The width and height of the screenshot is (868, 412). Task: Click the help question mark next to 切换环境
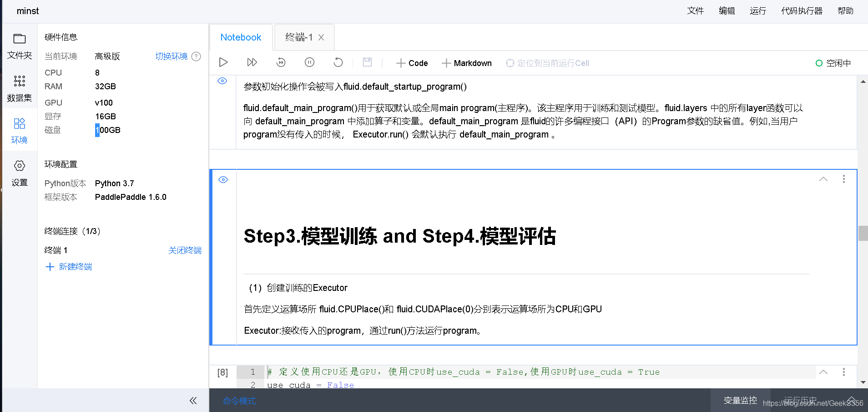[196, 56]
